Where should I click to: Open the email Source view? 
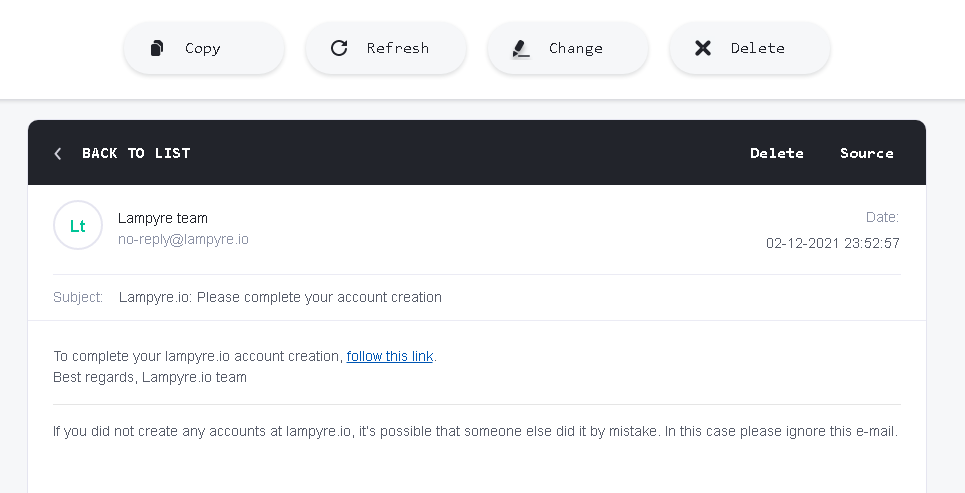tap(867, 153)
